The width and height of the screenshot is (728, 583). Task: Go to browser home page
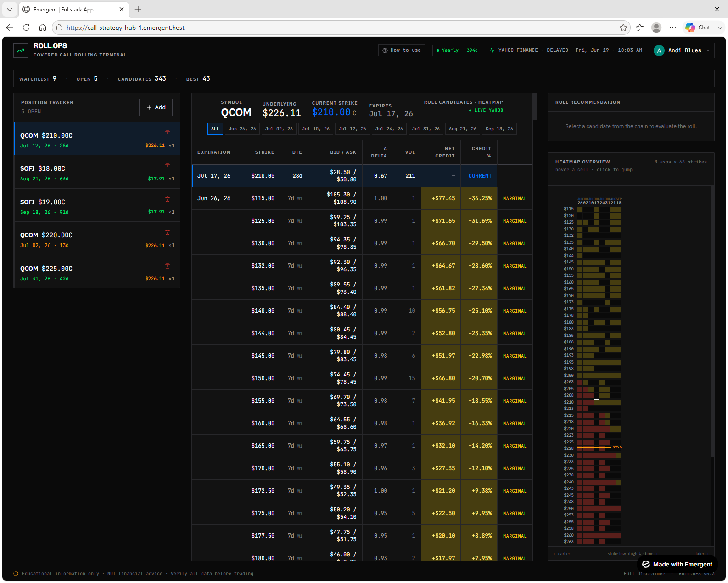point(43,28)
